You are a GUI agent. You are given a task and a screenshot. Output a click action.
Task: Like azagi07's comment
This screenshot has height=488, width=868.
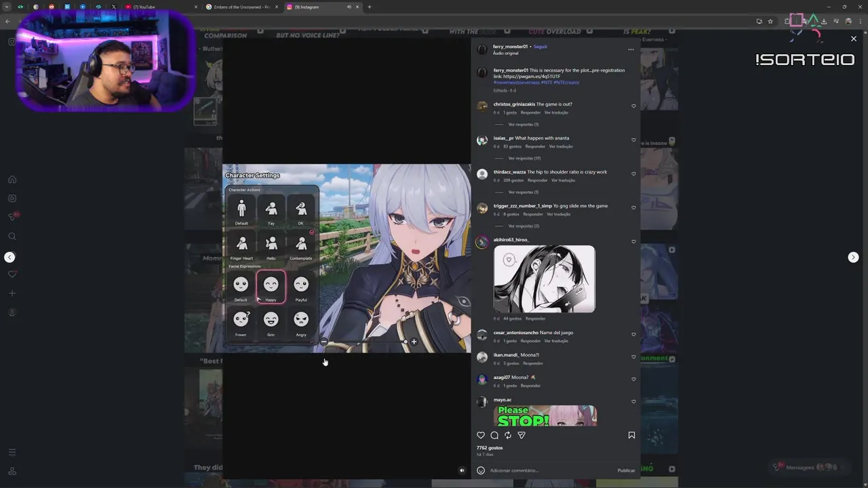634,379
